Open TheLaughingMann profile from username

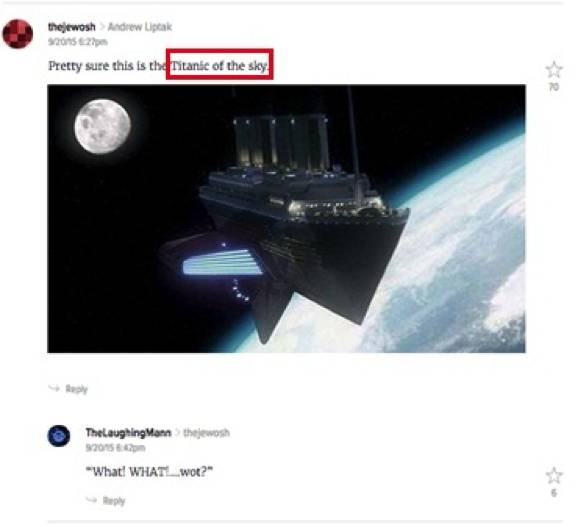128,432
